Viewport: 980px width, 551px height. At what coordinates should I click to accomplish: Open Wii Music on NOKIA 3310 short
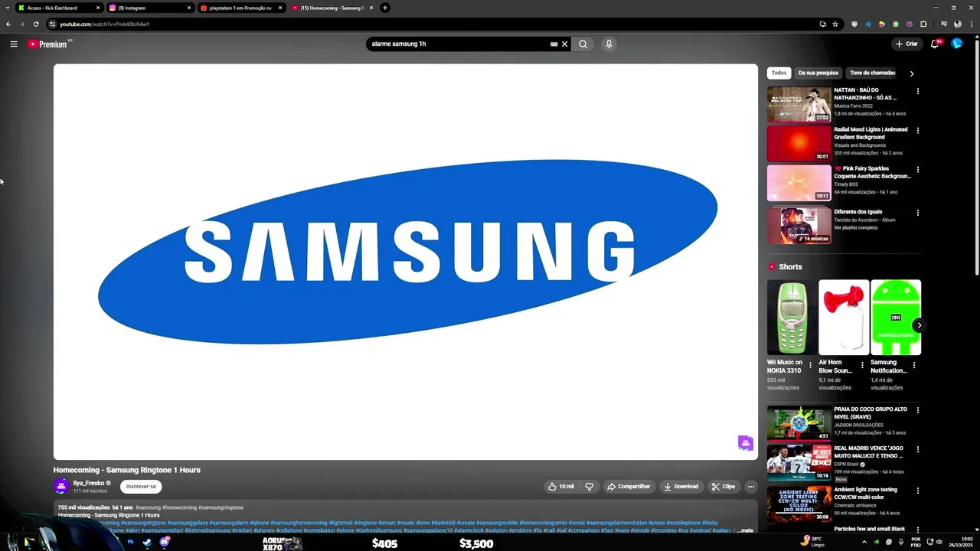coord(792,317)
